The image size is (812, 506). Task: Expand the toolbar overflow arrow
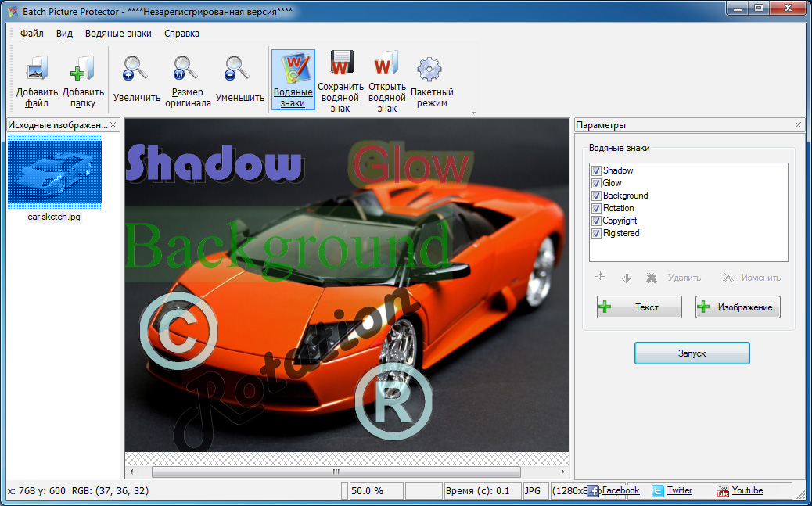click(x=472, y=113)
